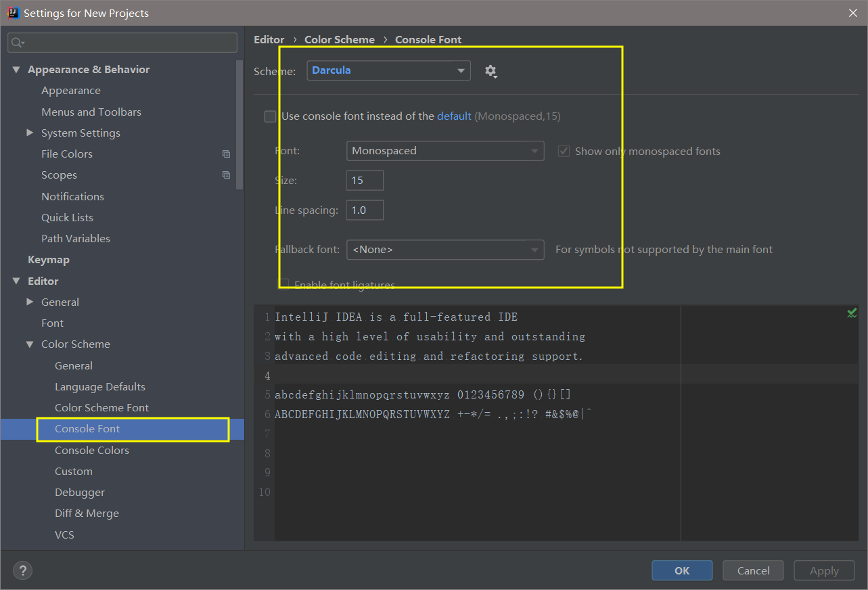Expand the General node under Editor
The width and height of the screenshot is (868, 590).
click(x=30, y=302)
